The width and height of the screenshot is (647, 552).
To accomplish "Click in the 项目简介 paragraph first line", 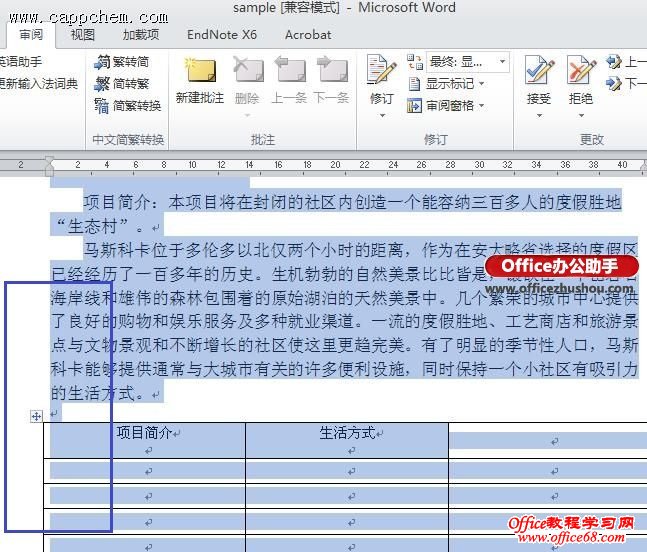I will (x=353, y=202).
